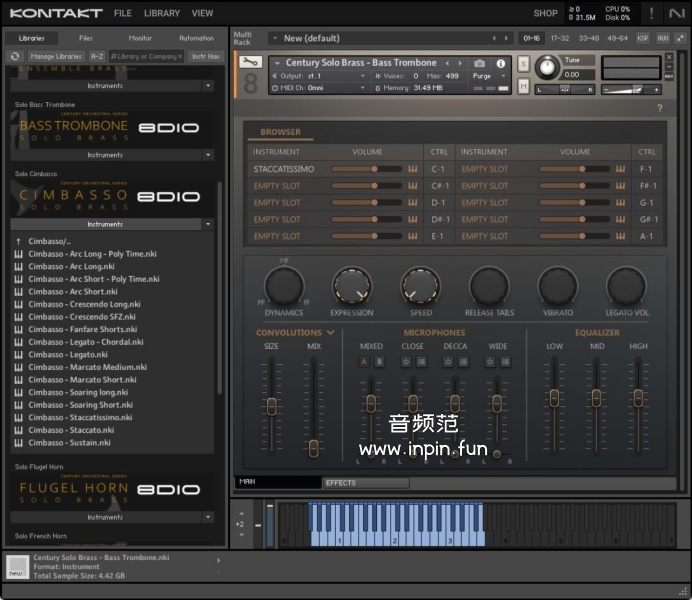Click the Manage Libraries button

(56, 56)
